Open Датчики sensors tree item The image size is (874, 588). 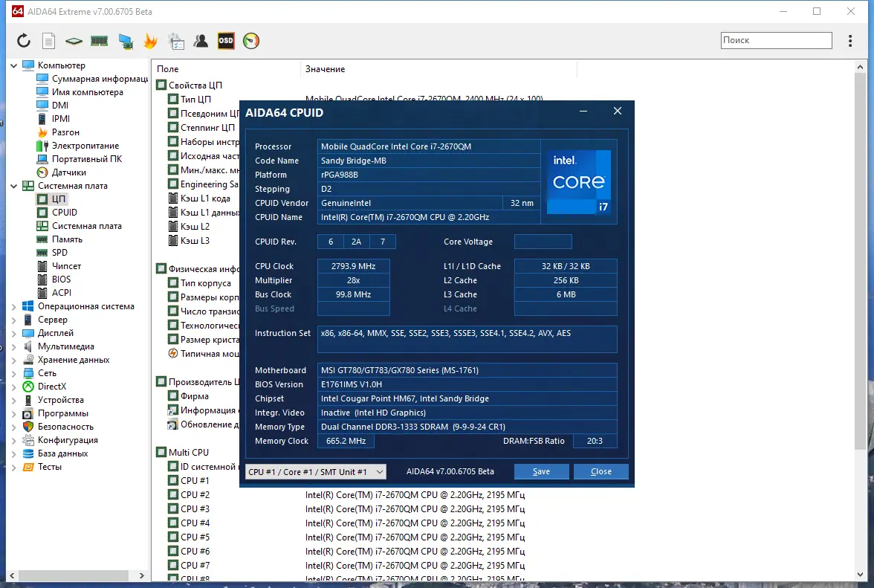[61, 172]
